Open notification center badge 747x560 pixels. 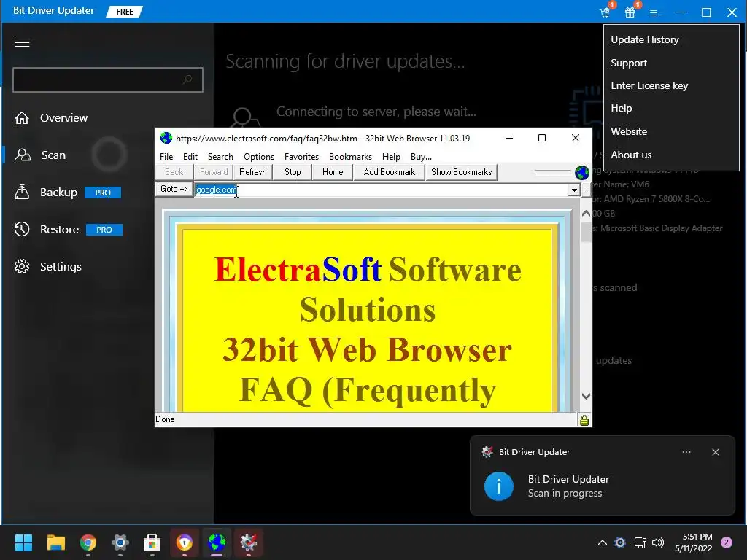(727, 542)
